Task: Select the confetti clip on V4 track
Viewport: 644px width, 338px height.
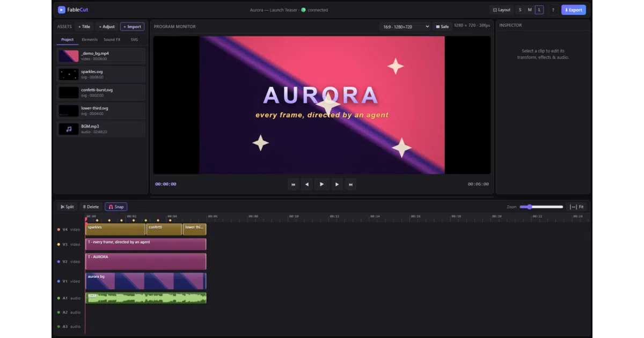Action: (x=164, y=229)
